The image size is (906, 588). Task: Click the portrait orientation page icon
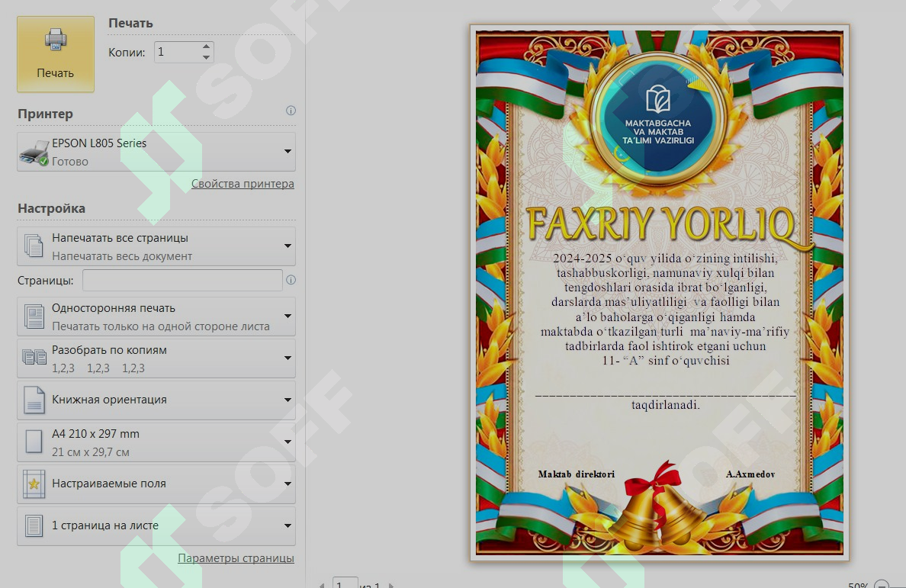[34, 400]
